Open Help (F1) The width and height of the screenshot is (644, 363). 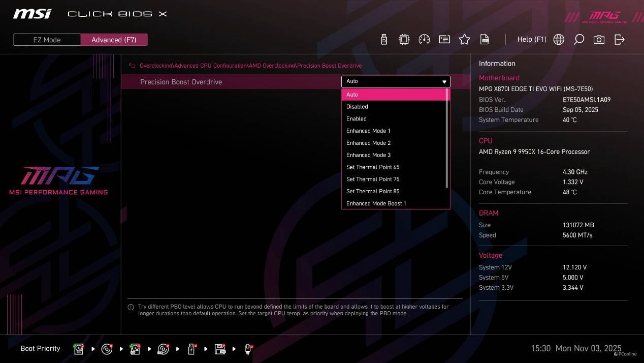point(531,40)
